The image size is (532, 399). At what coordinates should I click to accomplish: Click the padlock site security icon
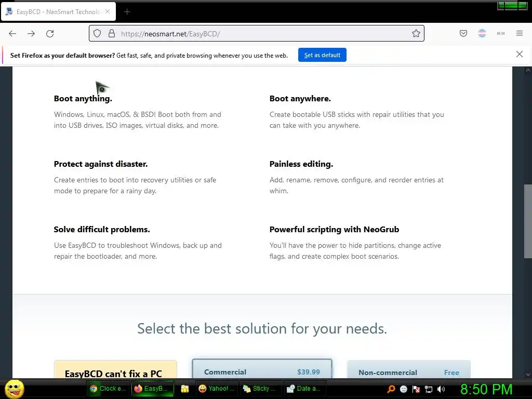[x=112, y=34]
